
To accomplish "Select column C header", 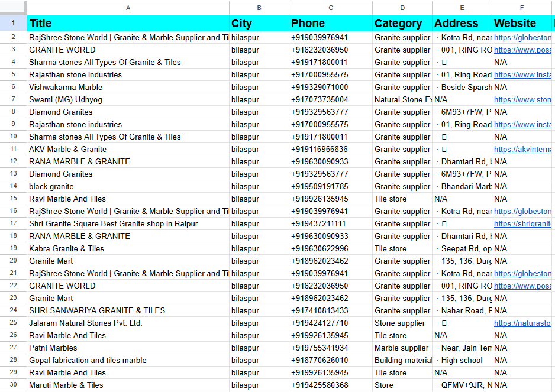I will pyautogui.click(x=331, y=8).
